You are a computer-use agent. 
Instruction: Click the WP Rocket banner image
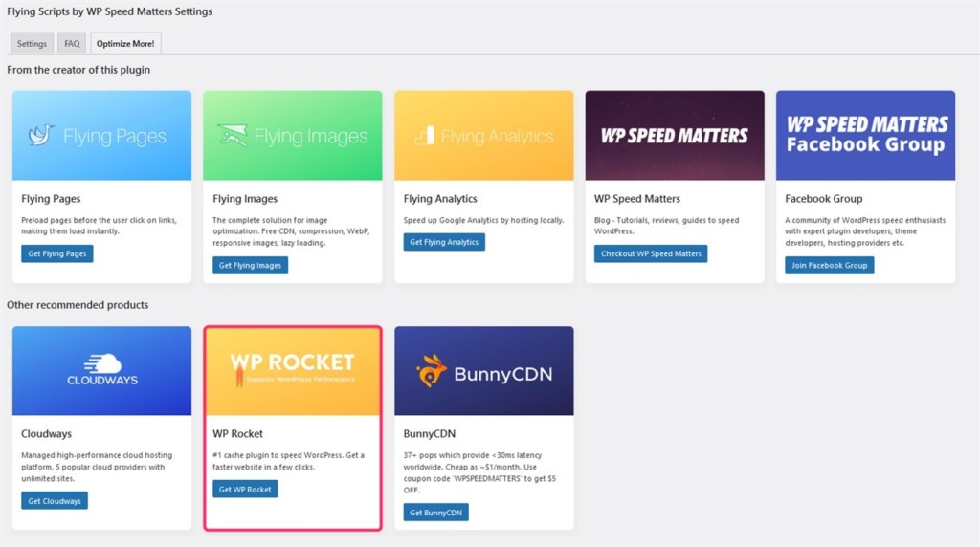tap(293, 371)
